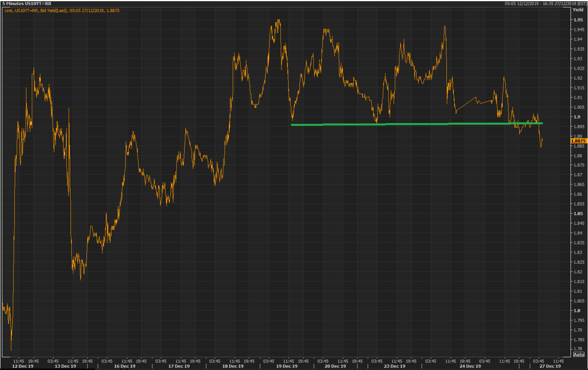Image resolution: width=588 pixels, height=370 pixels.
Task: Click the 13 Dec 19 date label
Action: point(65,366)
